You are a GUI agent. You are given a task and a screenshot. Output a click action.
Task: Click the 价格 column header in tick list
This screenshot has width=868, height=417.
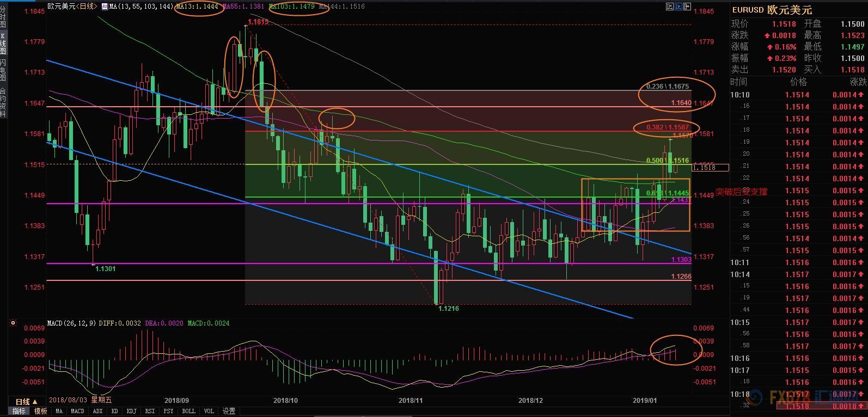[798, 82]
